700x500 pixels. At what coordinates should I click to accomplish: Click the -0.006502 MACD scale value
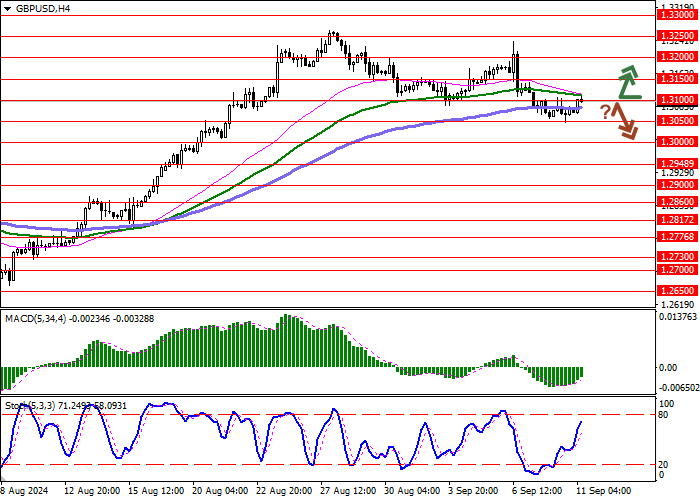(677, 389)
